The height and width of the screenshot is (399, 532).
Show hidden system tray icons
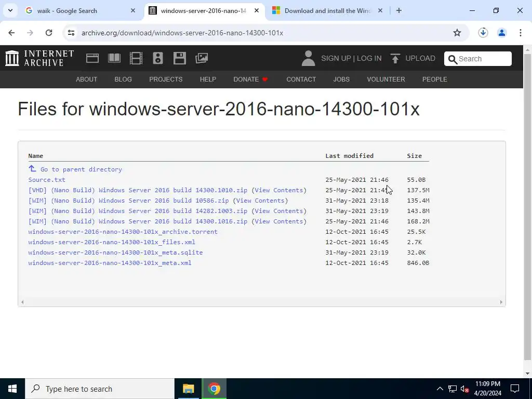click(x=440, y=389)
